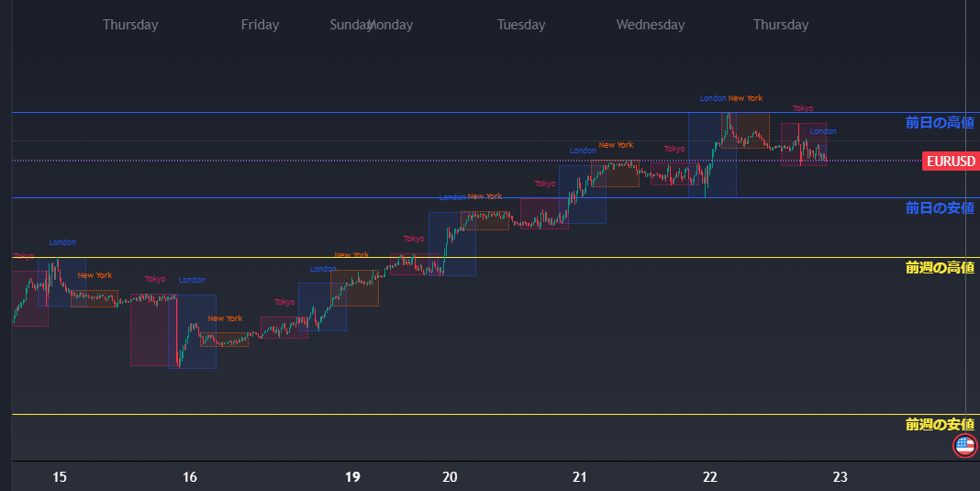Click the leftmost Thursday day label
The width and height of the screenshot is (980, 491).
pos(130,25)
